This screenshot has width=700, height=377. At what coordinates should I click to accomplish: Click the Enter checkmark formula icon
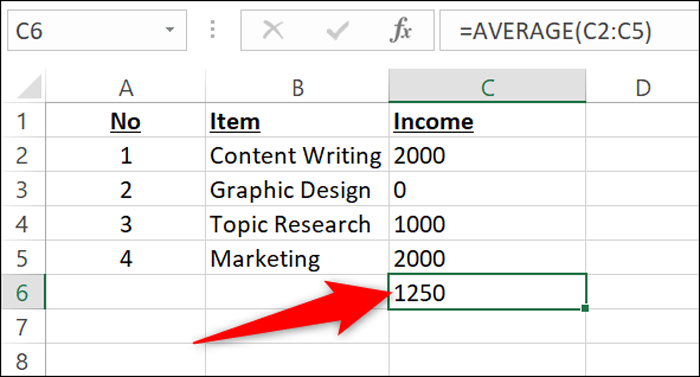tap(338, 31)
